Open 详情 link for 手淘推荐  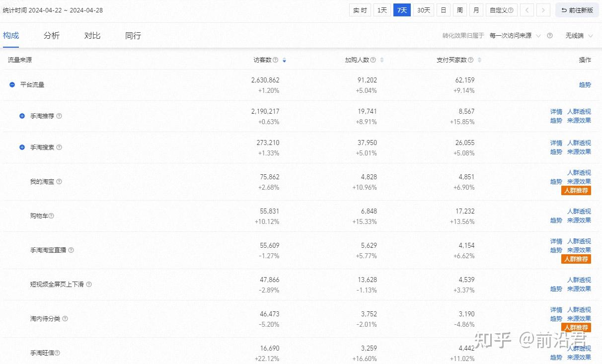(556, 112)
